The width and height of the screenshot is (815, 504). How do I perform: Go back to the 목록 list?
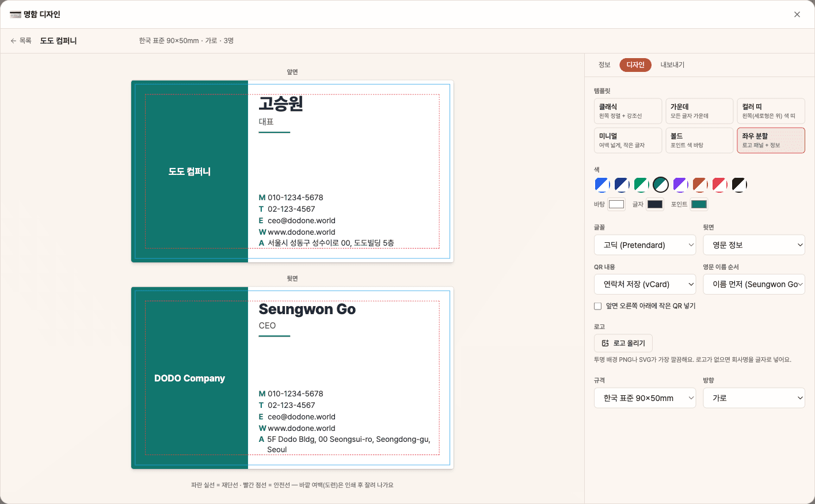(x=21, y=41)
